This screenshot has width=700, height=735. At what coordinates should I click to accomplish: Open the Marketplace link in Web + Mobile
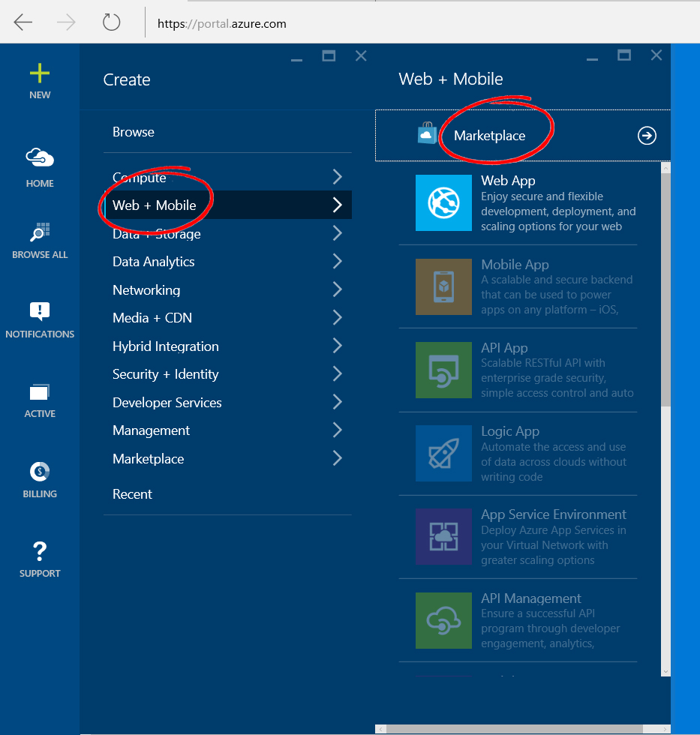(489, 136)
